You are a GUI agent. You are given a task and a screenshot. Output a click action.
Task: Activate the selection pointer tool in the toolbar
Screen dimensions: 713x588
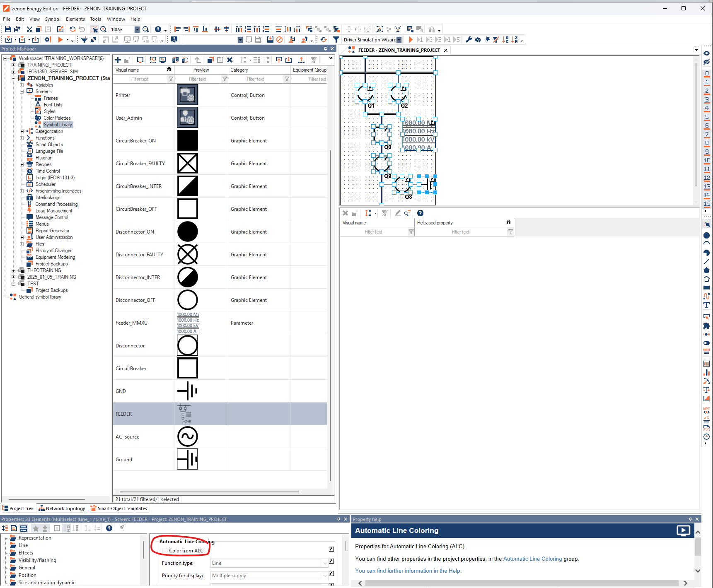(x=94, y=29)
